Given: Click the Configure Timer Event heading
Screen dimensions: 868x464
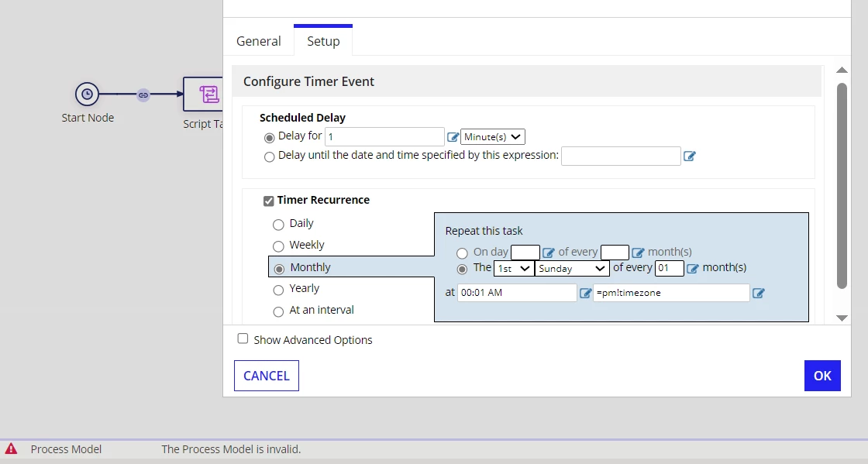Looking at the screenshot, I should coord(309,81).
